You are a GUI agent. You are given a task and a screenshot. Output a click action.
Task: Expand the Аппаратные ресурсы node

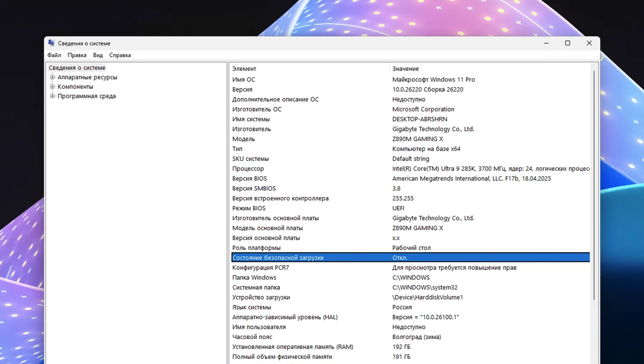[x=52, y=77]
